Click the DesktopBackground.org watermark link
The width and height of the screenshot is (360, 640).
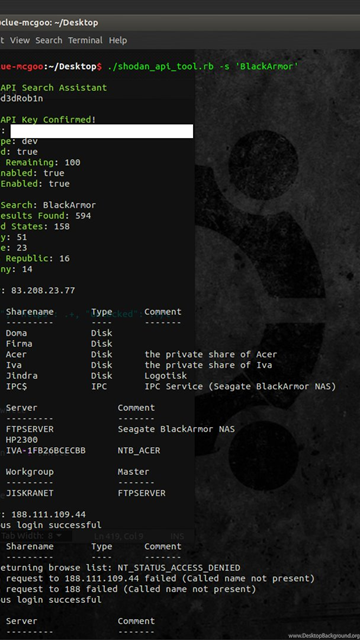point(324,636)
